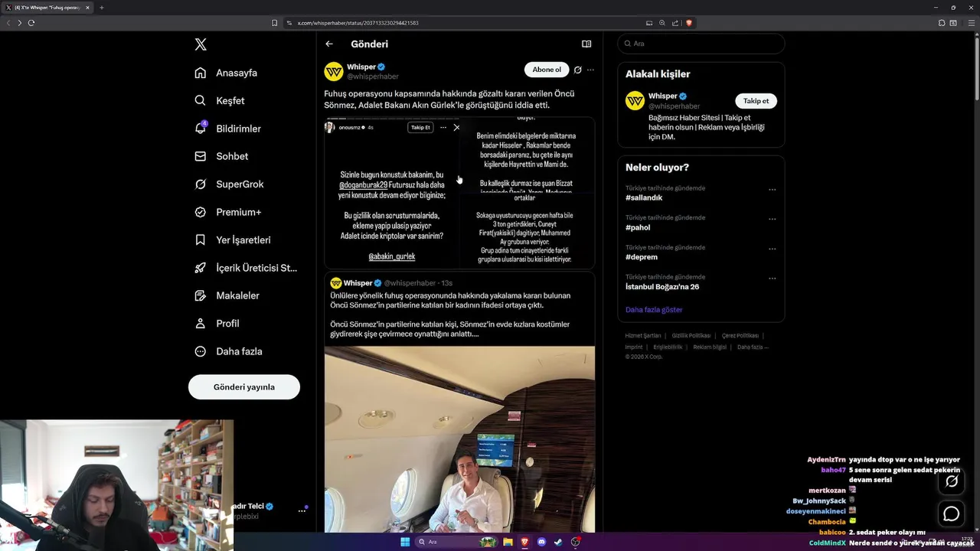The height and width of the screenshot is (551, 980).
Task: Open Hizmet Şartları footer link
Action: pyautogui.click(x=643, y=336)
